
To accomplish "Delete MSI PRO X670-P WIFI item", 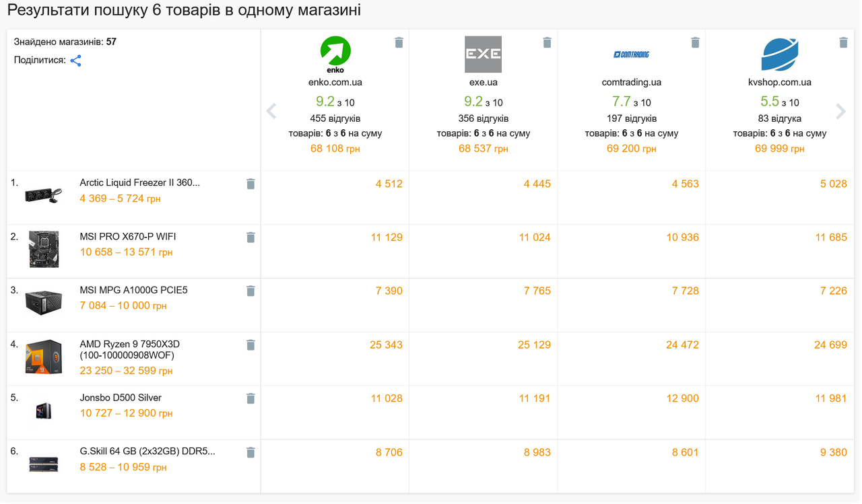I will pos(251,237).
